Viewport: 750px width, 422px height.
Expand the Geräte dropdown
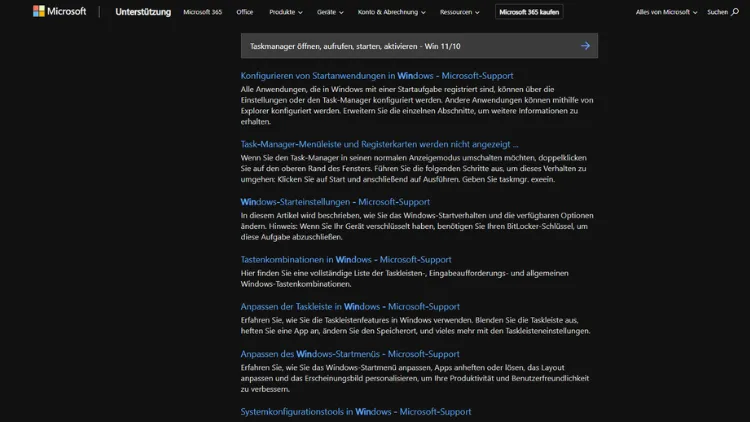(x=330, y=12)
